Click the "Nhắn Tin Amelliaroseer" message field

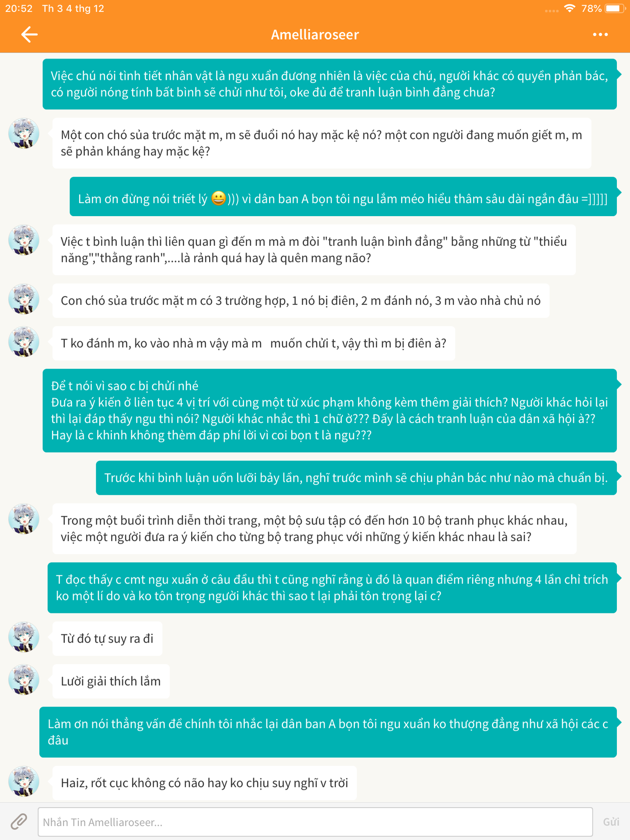coord(315,822)
